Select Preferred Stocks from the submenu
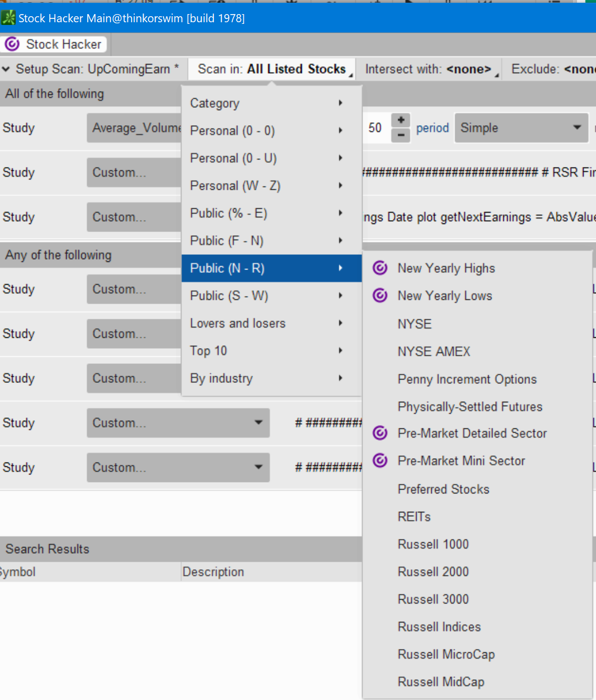Image resolution: width=596 pixels, height=700 pixels. 477,489
